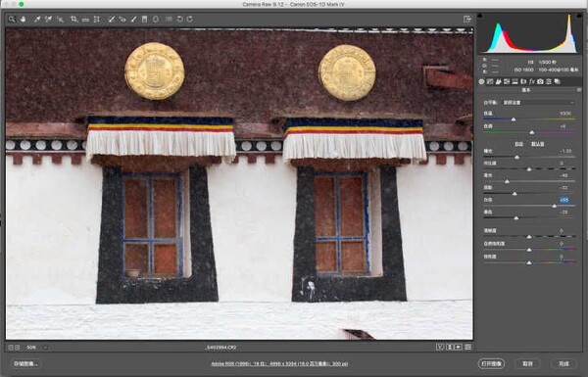This screenshot has width=588, height=377.
Task: Select the Straighten tool
Action: (85, 20)
